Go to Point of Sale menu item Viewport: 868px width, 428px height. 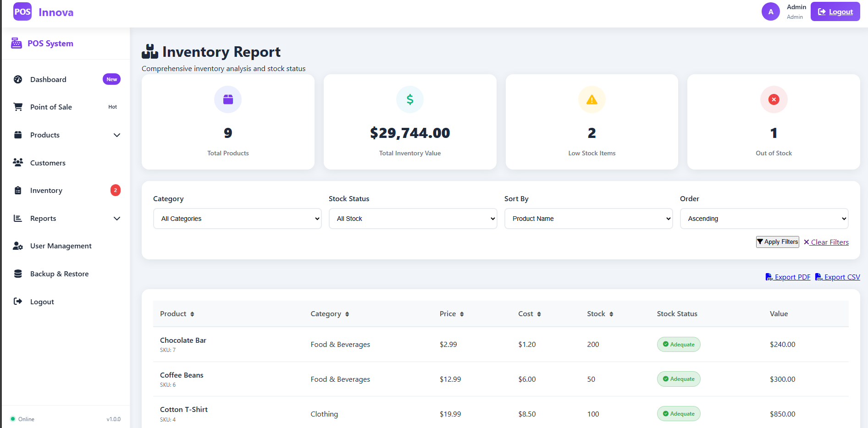click(x=51, y=107)
